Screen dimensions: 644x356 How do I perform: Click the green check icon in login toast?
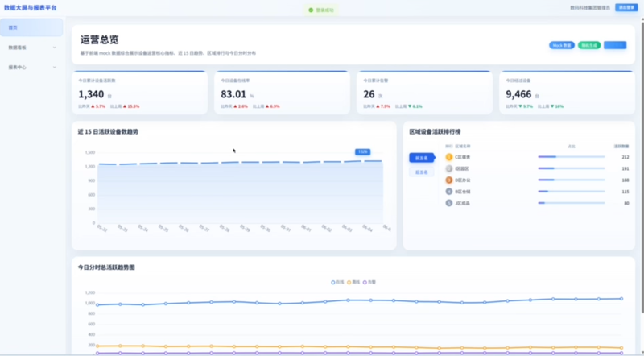pyautogui.click(x=311, y=10)
